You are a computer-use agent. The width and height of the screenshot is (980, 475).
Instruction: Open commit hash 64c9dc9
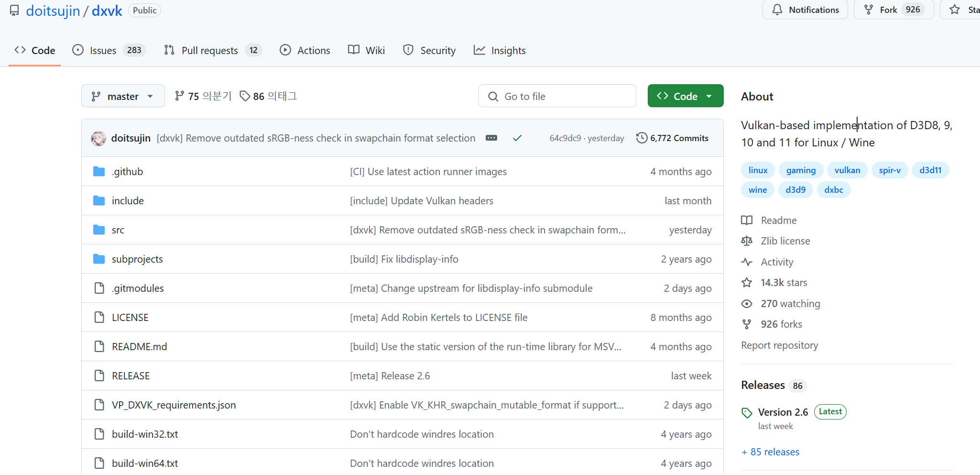(566, 138)
